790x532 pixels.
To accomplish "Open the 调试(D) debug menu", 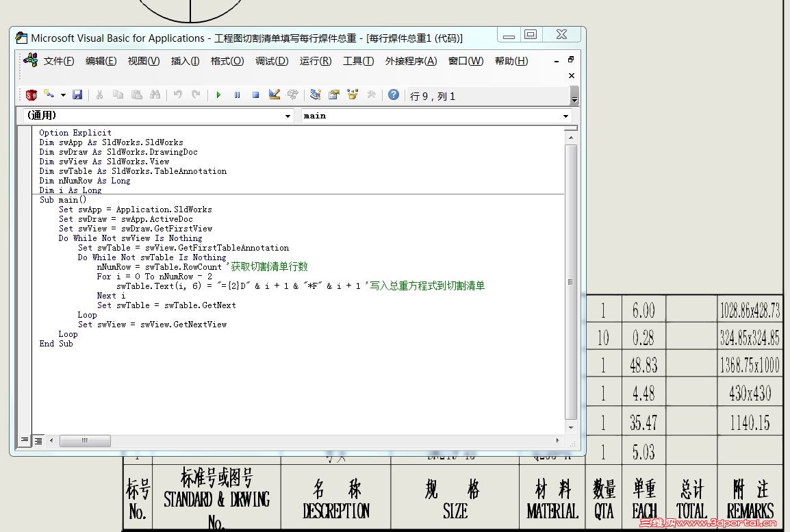I will [272, 61].
